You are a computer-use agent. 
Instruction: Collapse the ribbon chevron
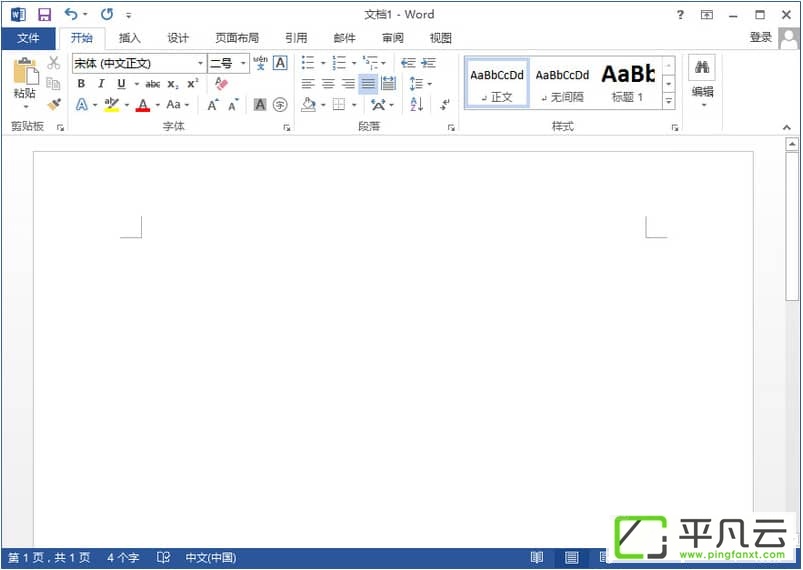pos(787,128)
